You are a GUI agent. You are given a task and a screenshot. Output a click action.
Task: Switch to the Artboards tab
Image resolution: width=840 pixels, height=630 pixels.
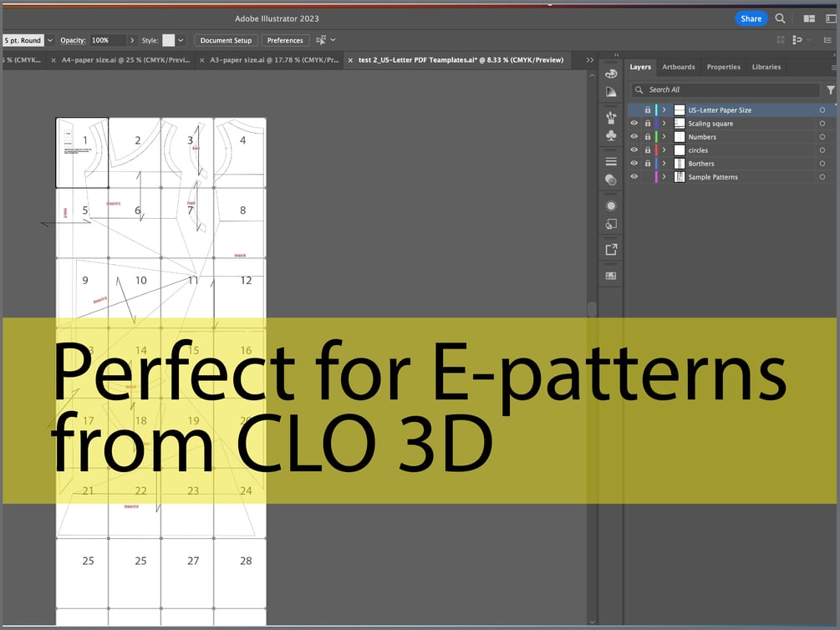tap(678, 67)
